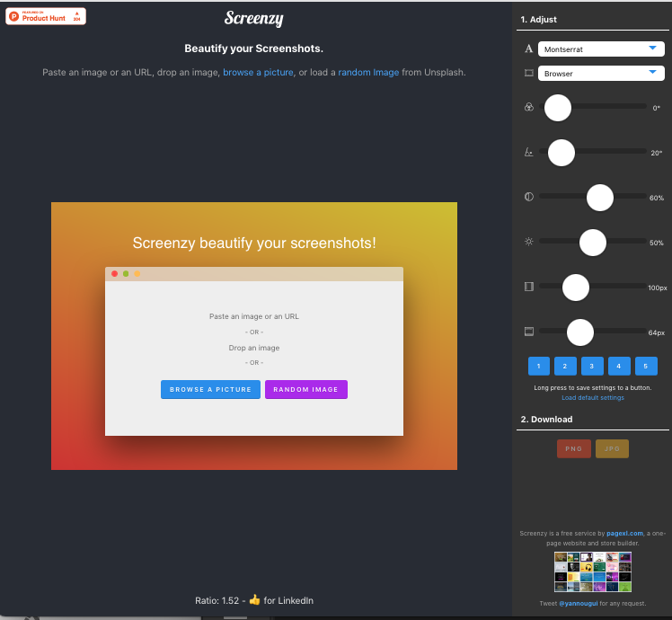Image resolution: width=672 pixels, height=620 pixels.
Task: Click the Screenzy logo
Action: click(253, 19)
